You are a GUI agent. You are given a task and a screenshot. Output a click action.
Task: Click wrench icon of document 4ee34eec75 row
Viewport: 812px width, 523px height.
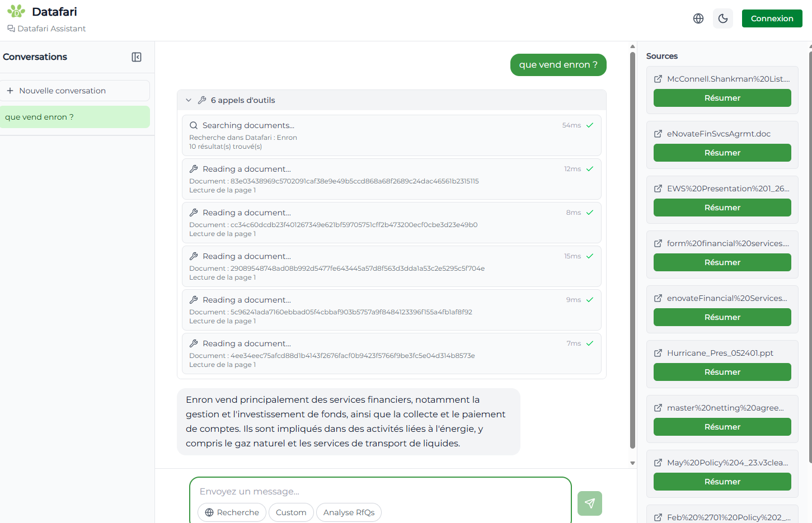(x=194, y=343)
